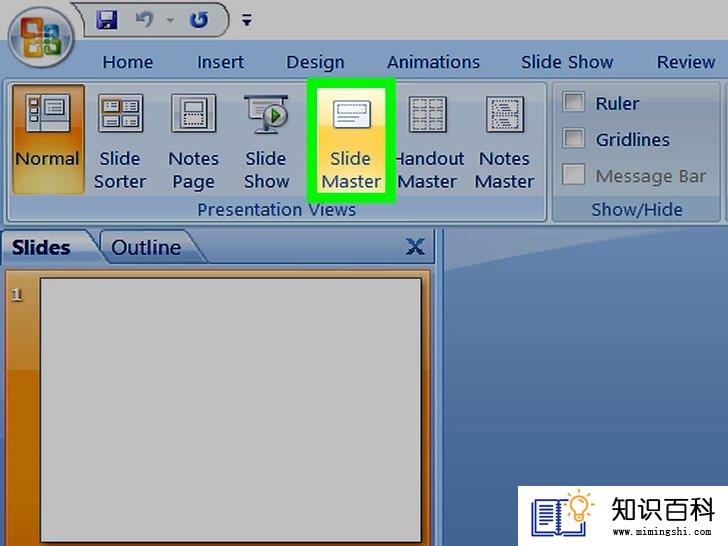Undo the last action
The width and height of the screenshot is (728, 546).
tap(144, 20)
